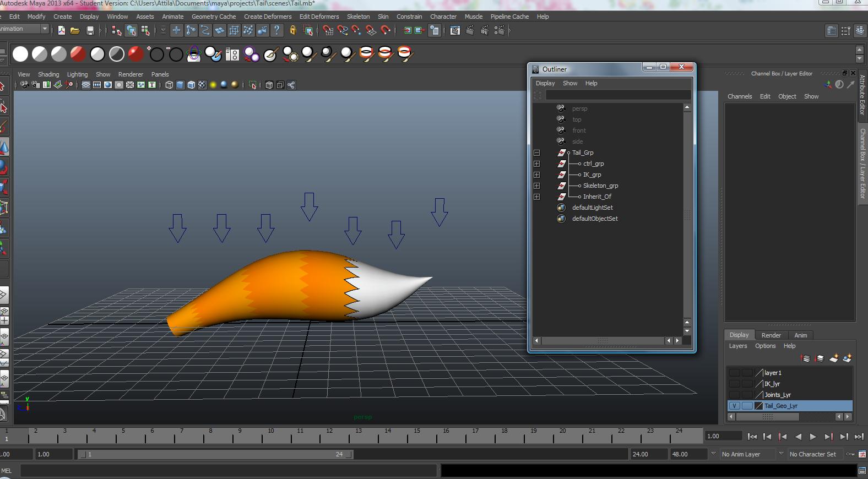Image resolution: width=868 pixels, height=479 pixels.
Task: Click the auto keyframe key icon
Action: pos(850,454)
